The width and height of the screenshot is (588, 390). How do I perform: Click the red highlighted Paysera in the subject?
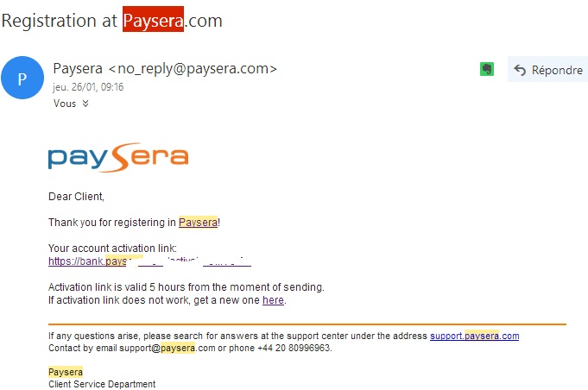pyautogui.click(x=153, y=19)
